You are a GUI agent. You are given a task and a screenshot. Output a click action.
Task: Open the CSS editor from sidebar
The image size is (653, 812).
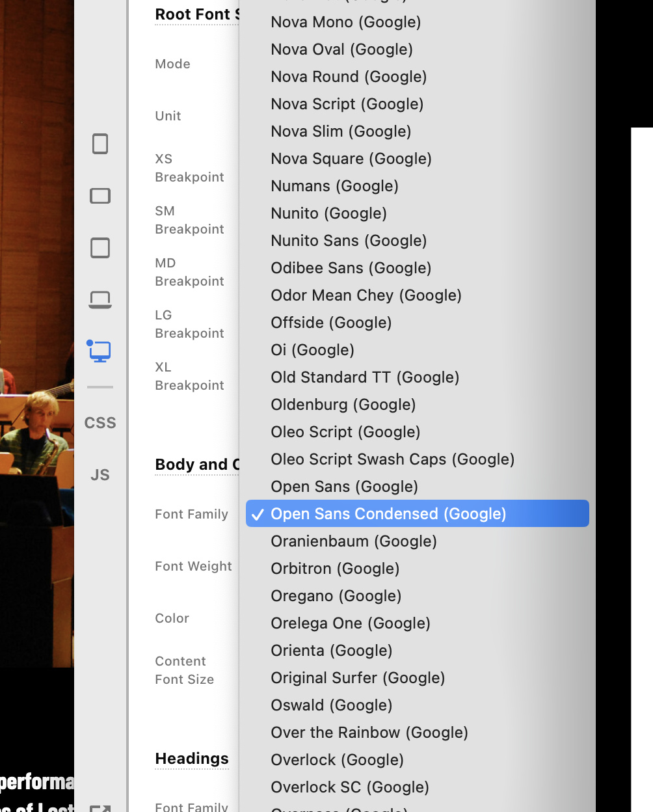(x=100, y=423)
